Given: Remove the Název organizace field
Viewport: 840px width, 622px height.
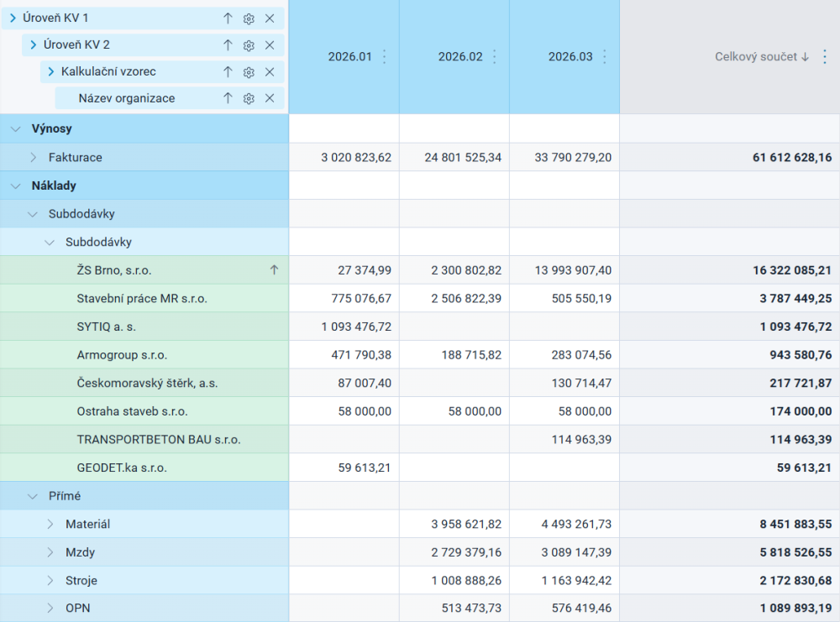Looking at the screenshot, I should 270,98.
